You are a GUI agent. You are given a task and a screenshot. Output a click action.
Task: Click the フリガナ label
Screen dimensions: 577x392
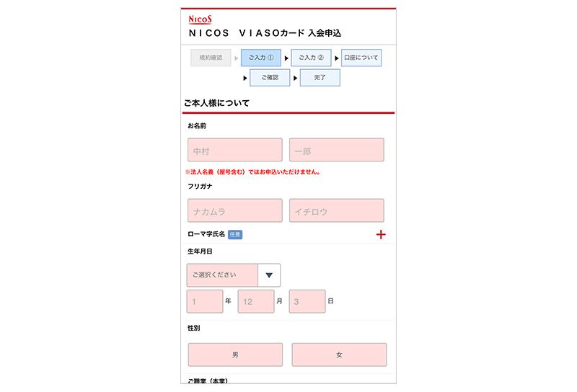coord(200,187)
